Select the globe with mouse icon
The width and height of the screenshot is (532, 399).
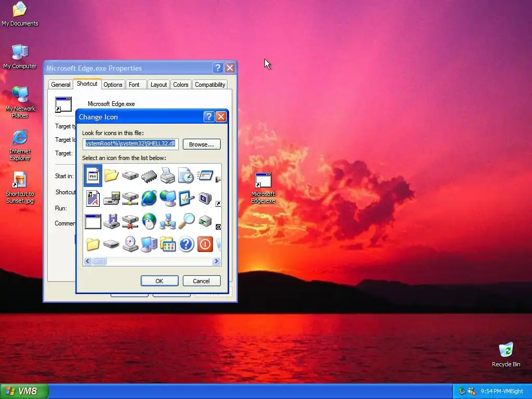149,221
